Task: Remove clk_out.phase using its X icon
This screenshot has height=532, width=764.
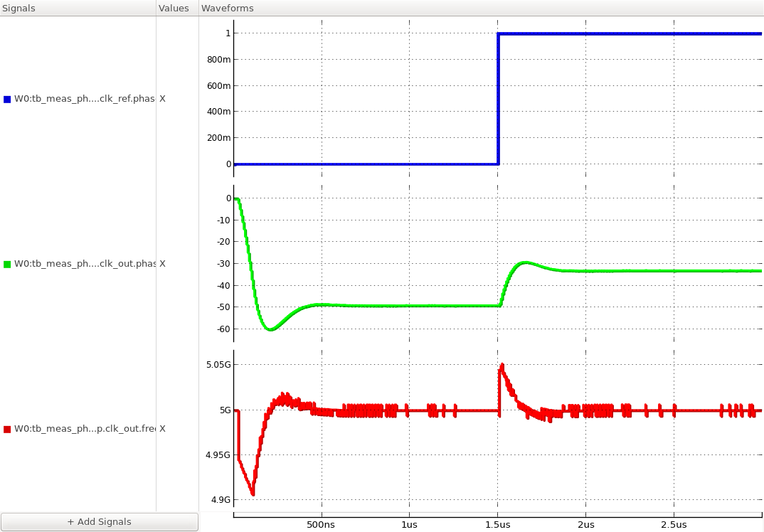Action: coord(161,263)
